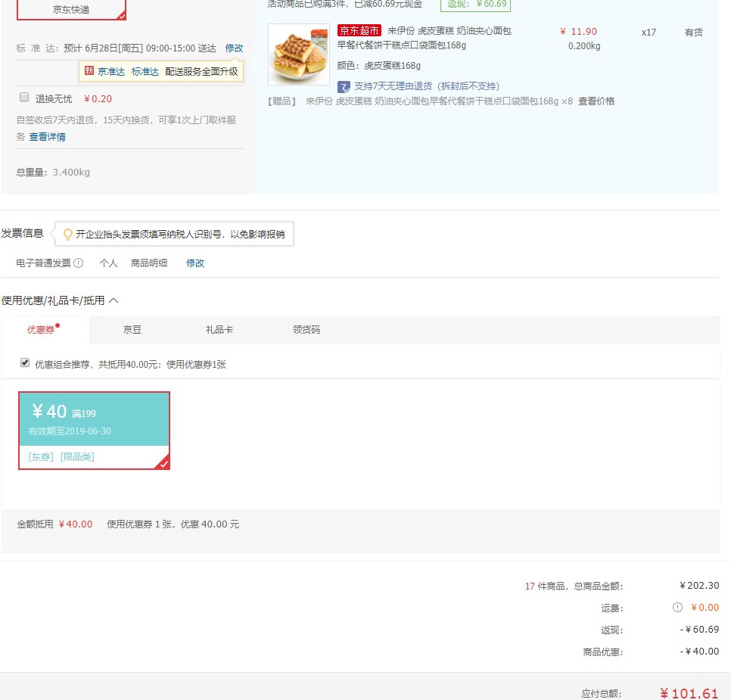731x700 pixels.
Task: Collapse the 使用优惠/礼品卡/抵用 section
Action: (x=114, y=300)
